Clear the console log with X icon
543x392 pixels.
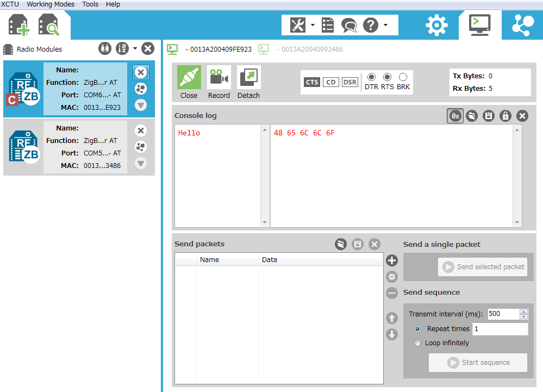[522, 116]
